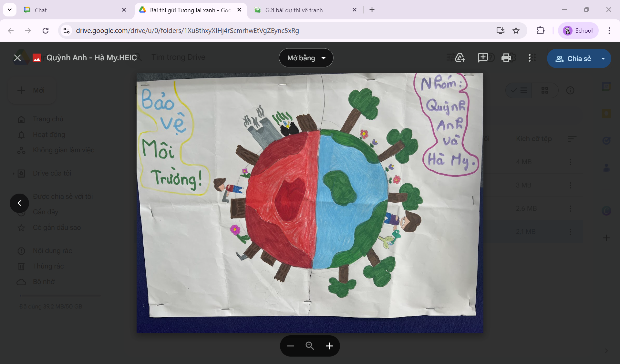
Task: Switch to the Chat tab
Action: click(75, 10)
